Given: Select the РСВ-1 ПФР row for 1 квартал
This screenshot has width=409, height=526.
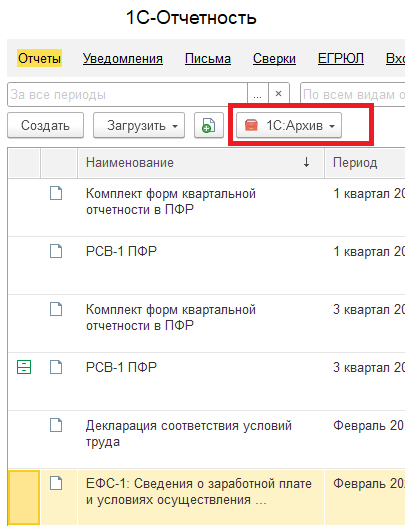Looking at the screenshot, I should point(206,265).
